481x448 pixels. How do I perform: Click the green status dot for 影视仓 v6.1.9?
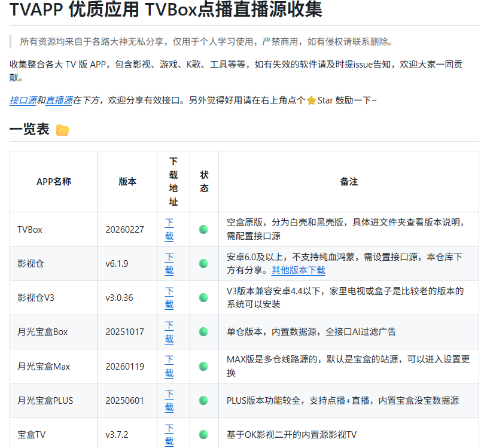pyautogui.click(x=203, y=263)
